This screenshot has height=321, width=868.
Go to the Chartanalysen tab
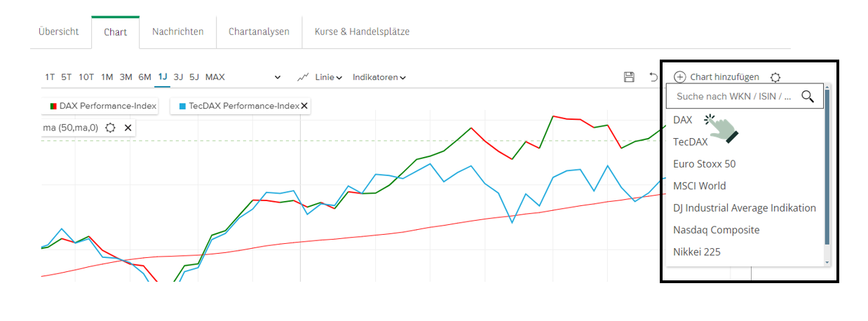point(259,32)
